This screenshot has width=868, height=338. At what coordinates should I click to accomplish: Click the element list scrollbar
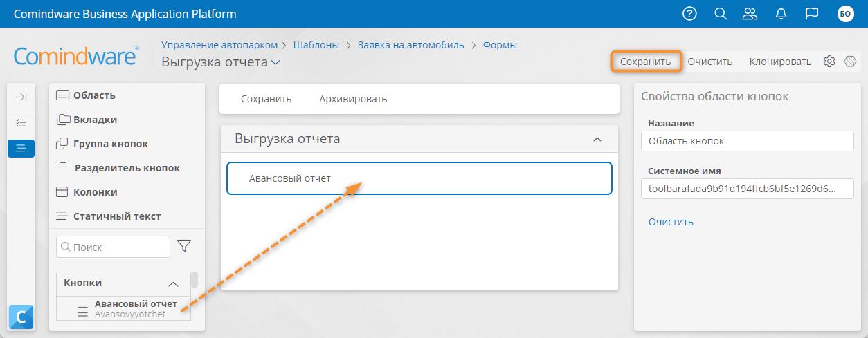point(195,279)
